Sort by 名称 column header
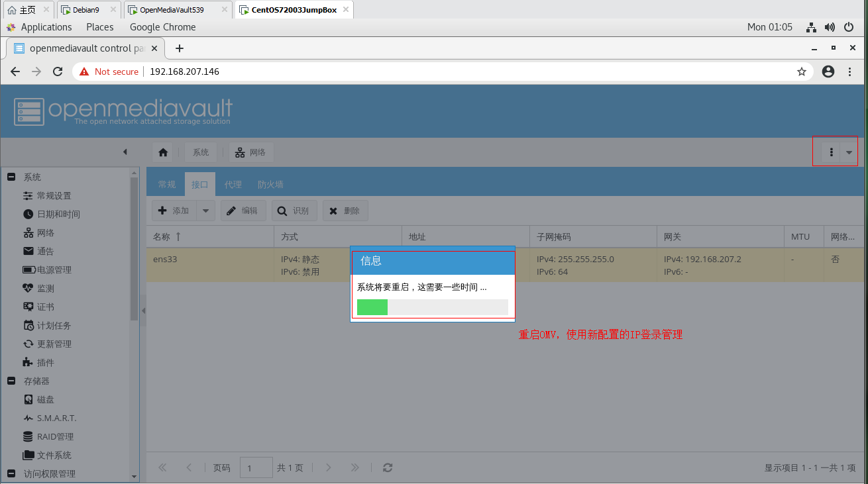Screen dimensions: 868x484 coord(210,236)
